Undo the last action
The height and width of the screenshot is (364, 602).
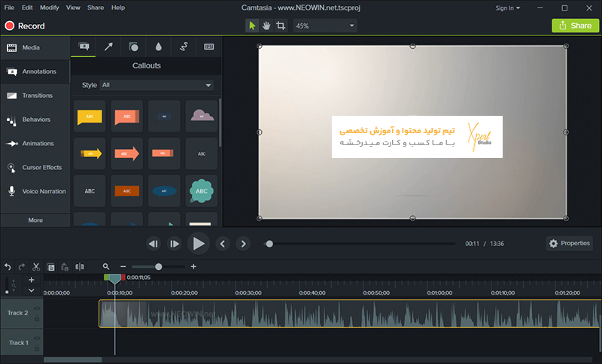(8, 266)
